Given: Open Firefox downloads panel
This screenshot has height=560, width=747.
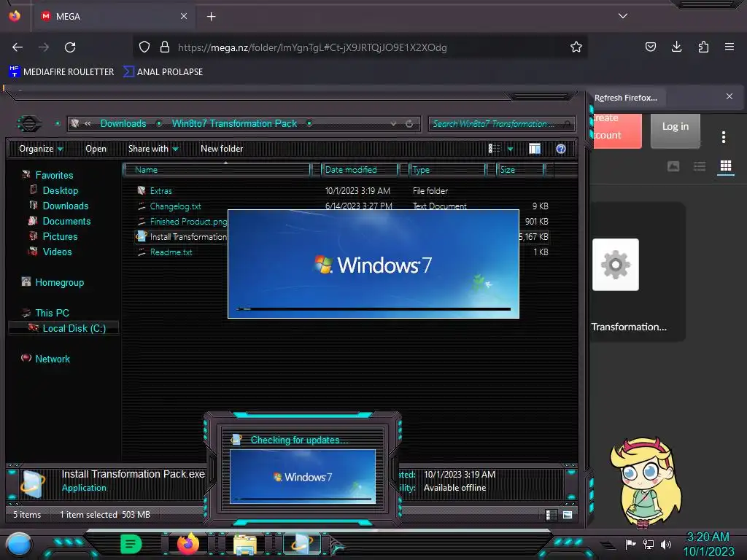Looking at the screenshot, I should [676, 47].
